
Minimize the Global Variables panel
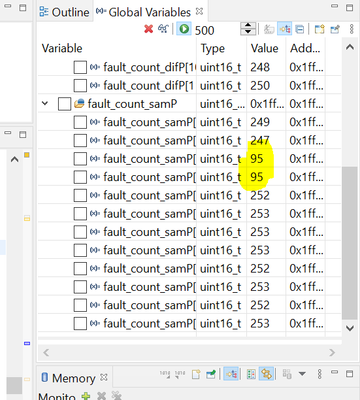click(335, 6)
